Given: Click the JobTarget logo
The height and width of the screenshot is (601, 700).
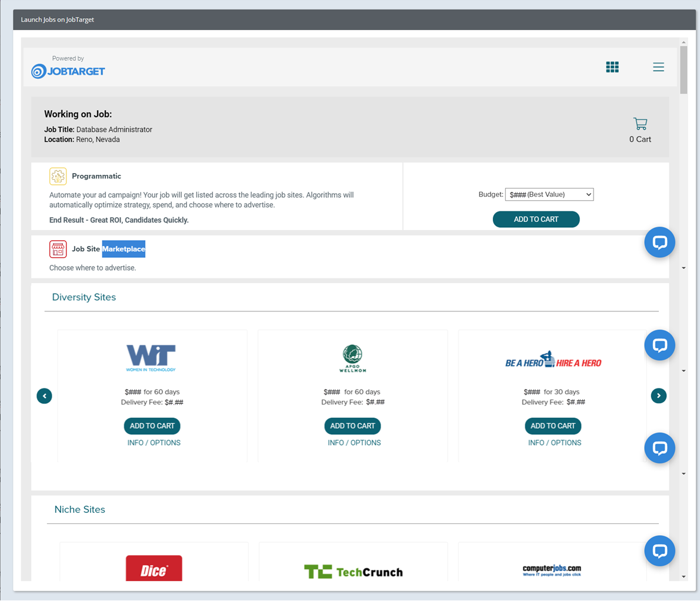Looking at the screenshot, I should [x=68, y=71].
